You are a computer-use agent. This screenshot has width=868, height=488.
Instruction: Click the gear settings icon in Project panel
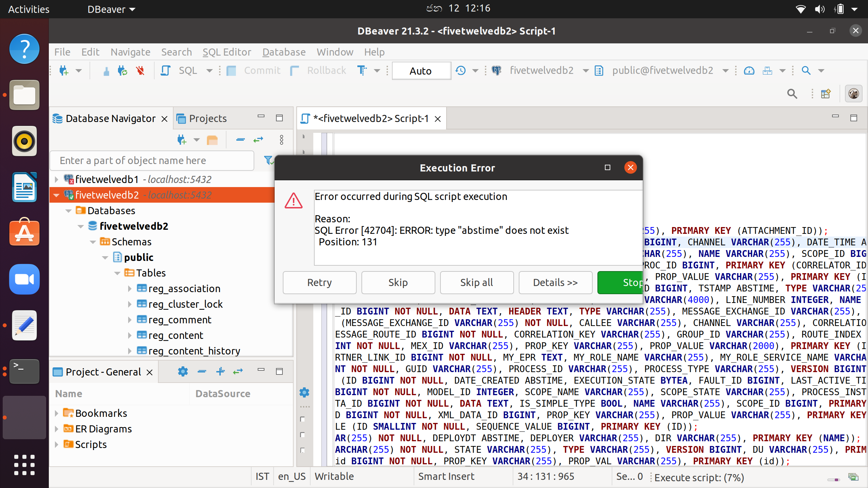pos(183,371)
